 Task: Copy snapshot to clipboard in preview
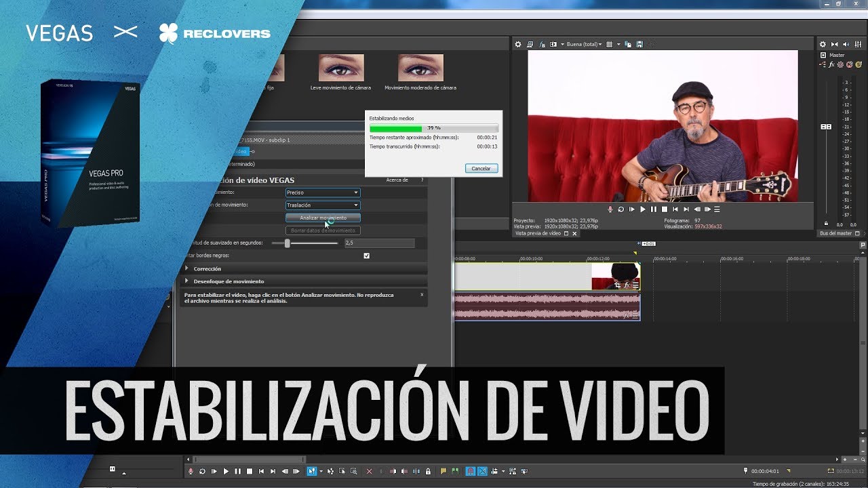point(628,45)
